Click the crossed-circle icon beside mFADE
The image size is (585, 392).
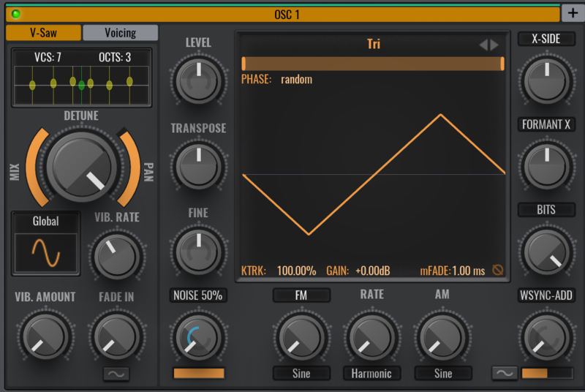point(498,270)
